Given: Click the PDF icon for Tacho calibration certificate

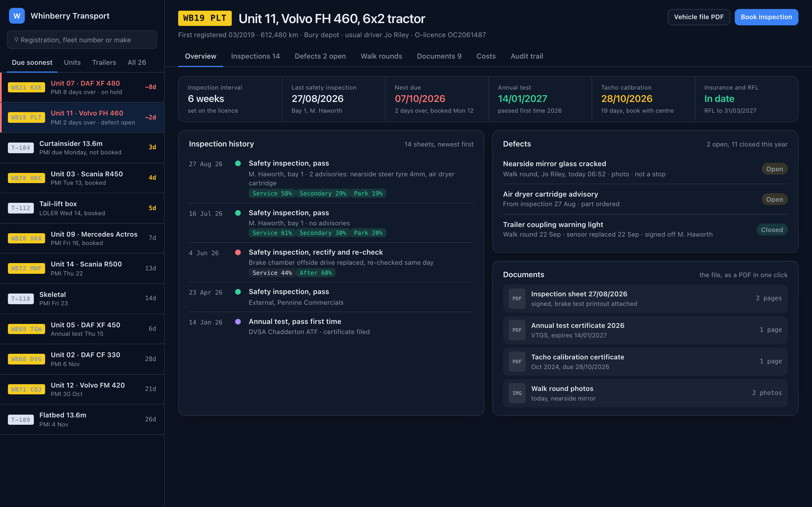Looking at the screenshot, I should [x=517, y=361].
